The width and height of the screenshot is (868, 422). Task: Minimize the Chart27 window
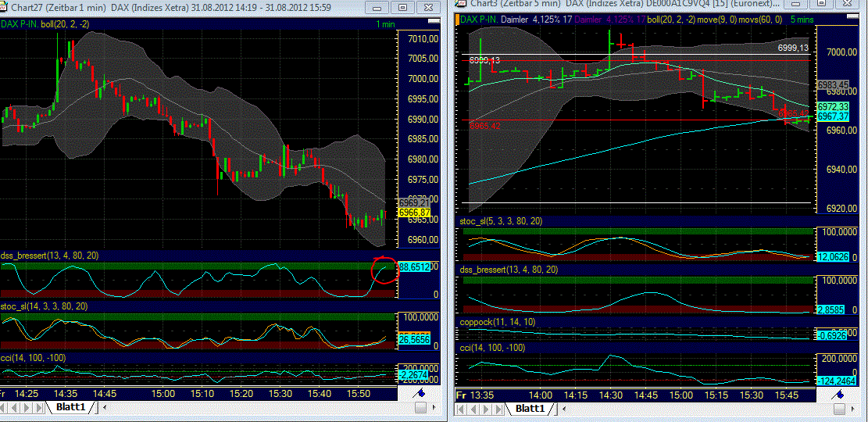point(378,8)
